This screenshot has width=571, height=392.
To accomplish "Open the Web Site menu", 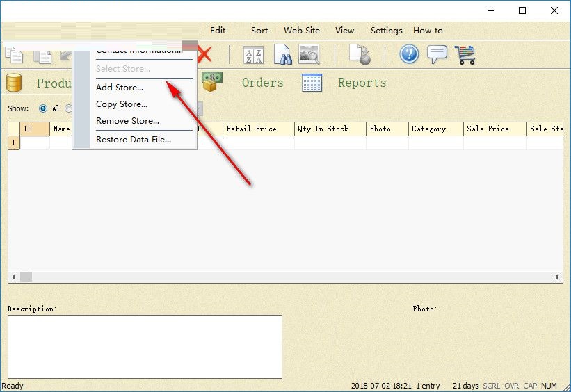I will point(302,31).
